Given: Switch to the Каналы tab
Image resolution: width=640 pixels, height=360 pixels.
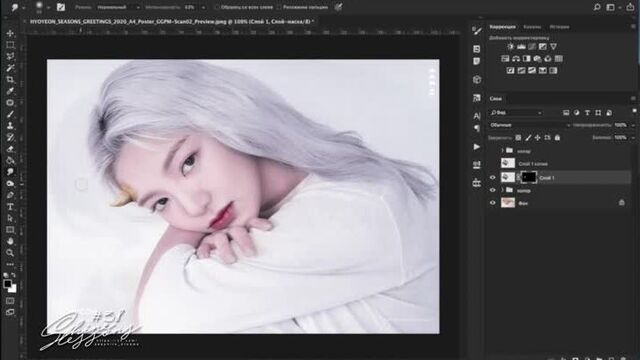Looking at the screenshot, I should click(x=532, y=27).
